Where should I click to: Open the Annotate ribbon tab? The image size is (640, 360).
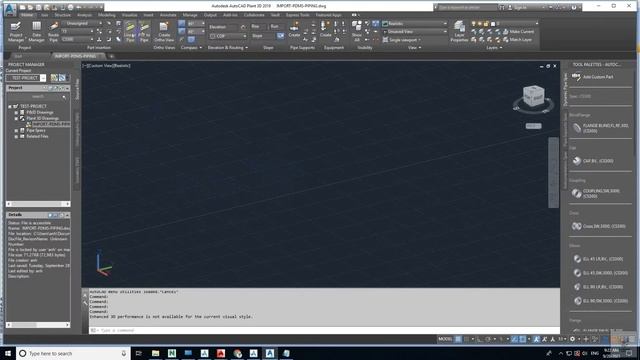[x=168, y=15]
